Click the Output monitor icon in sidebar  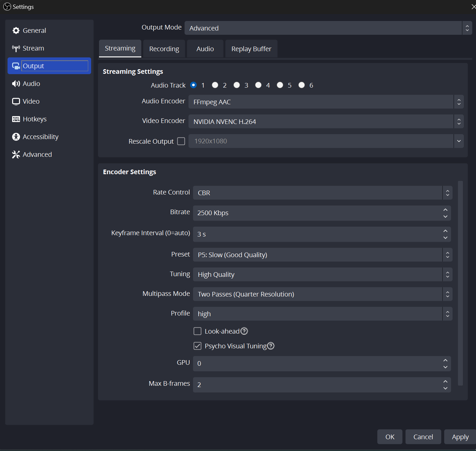pos(16,66)
